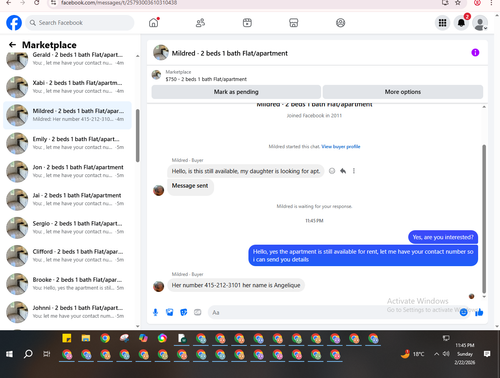This screenshot has width=500, height=378.
Task: Open Clifford's conversation in the list
Action: (x=67, y=256)
